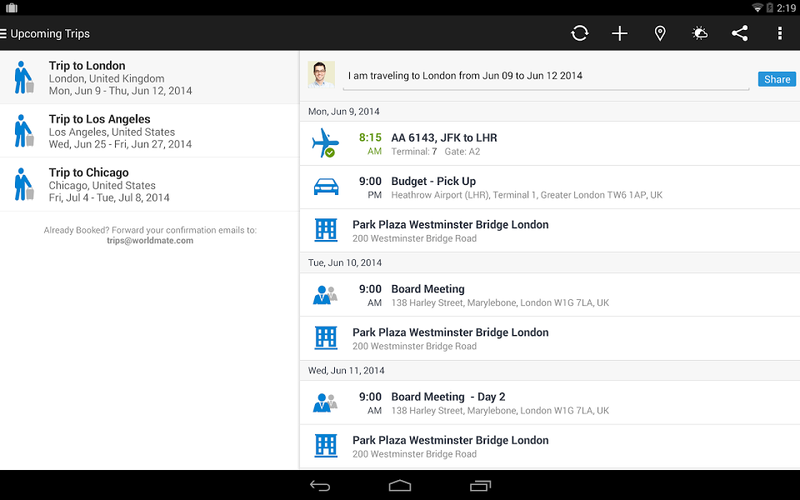This screenshot has width=800, height=500.
Task: Select the Trip to Chicago entry
Action: (x=149, y=185)
